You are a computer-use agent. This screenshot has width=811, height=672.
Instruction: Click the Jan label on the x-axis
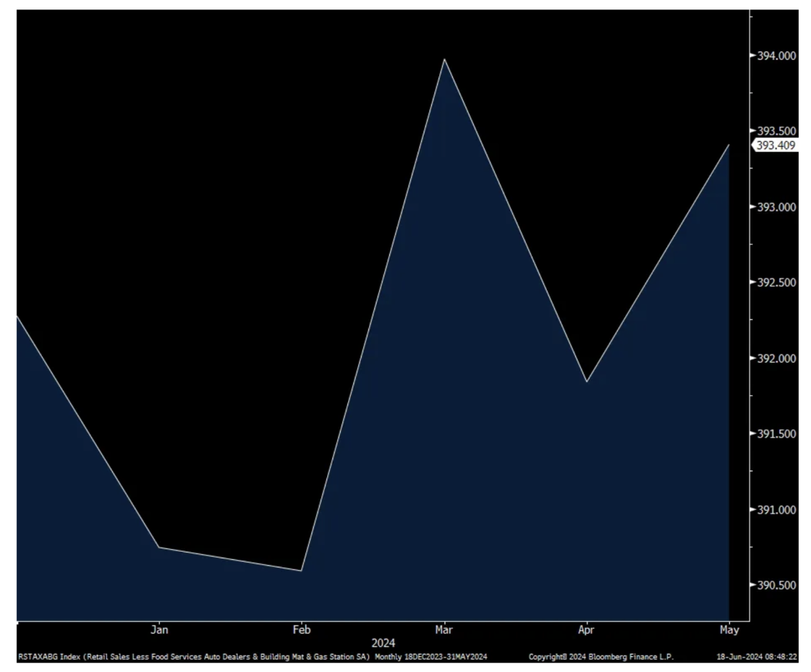click(159, 630)
